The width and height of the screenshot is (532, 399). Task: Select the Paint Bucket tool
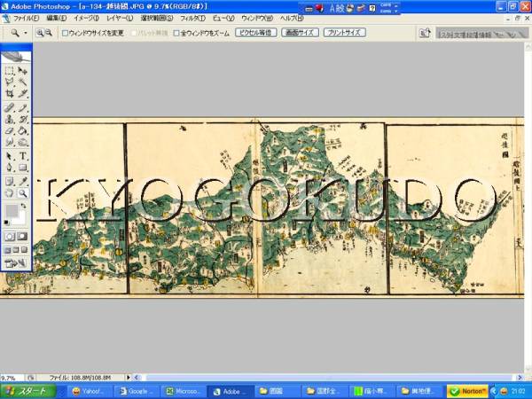click(x=22, y=130)
